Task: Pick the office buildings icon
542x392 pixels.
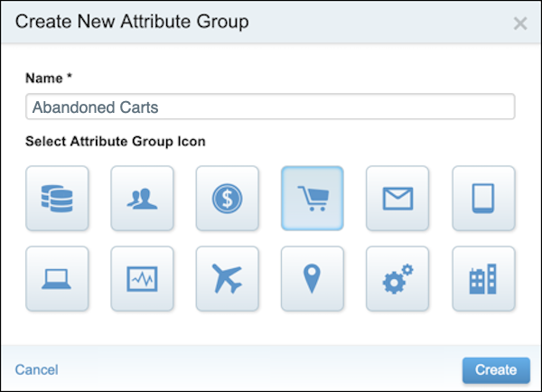Action: 483,278
